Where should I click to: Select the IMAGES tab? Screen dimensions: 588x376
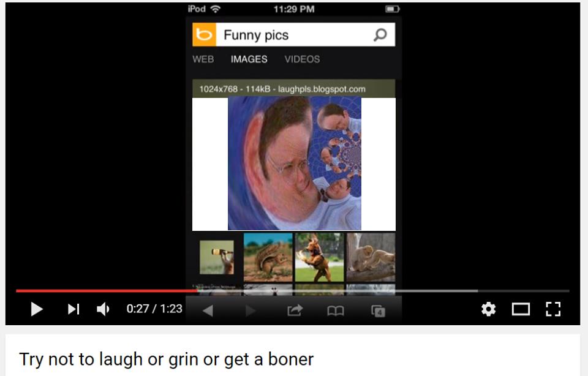click(249, 59)
